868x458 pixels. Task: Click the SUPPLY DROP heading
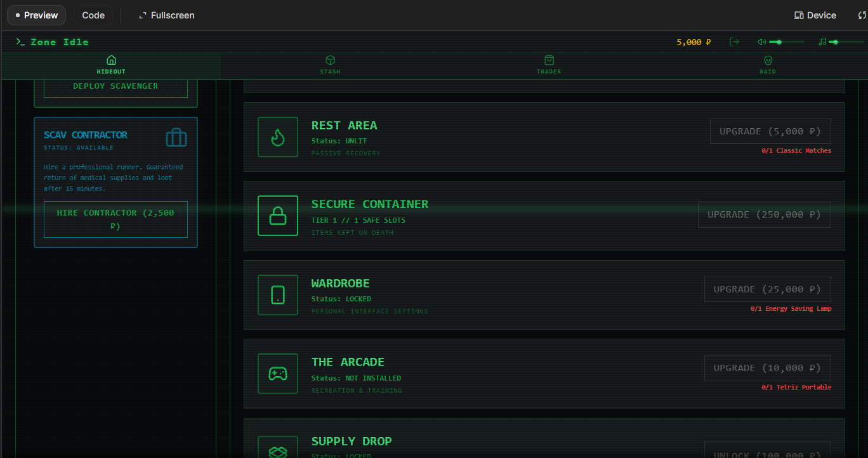352,442
